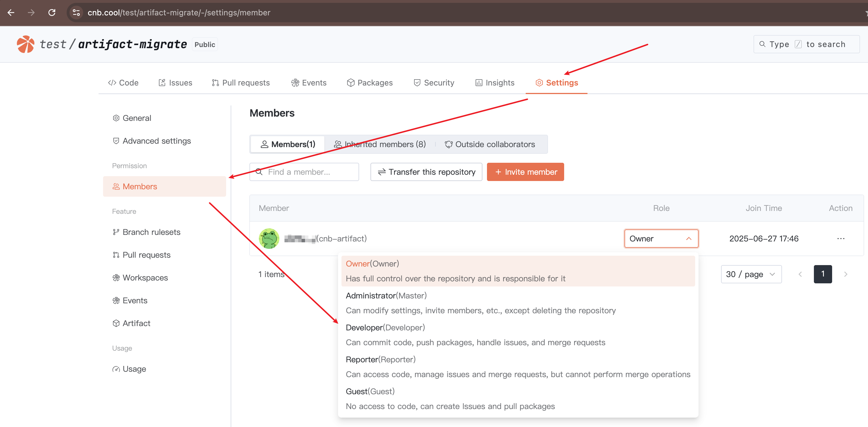
Task: Open Branch rulesets in sidebar
Action: [151, 232]
